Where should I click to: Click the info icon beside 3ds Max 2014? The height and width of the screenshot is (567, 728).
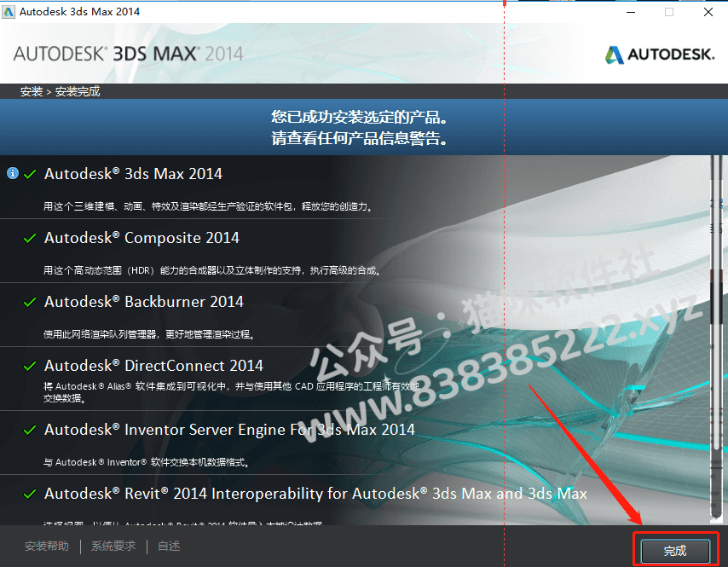13,173
